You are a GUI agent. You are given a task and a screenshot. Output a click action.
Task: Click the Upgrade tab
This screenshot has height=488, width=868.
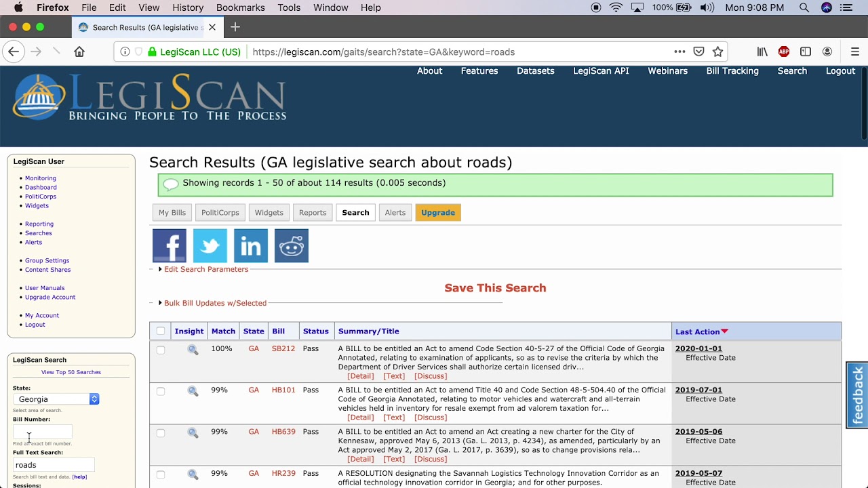click(x=438, y=212)
